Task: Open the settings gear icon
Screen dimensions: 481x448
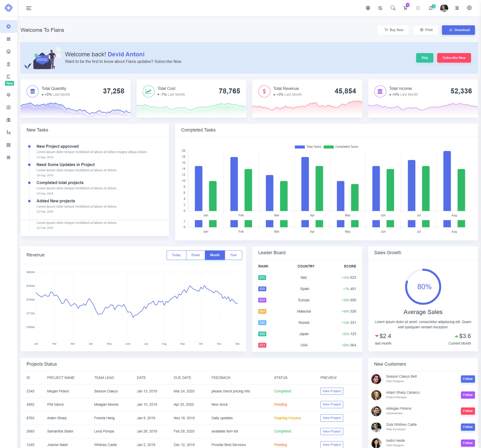Action: [x=469, y=8]
